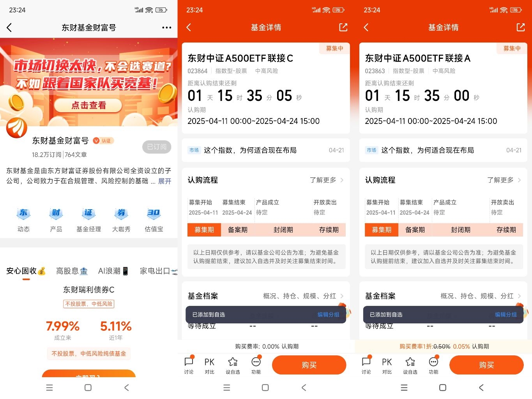
Task: Open the 基金经理 icon shortcut
Action: [89, 220]
